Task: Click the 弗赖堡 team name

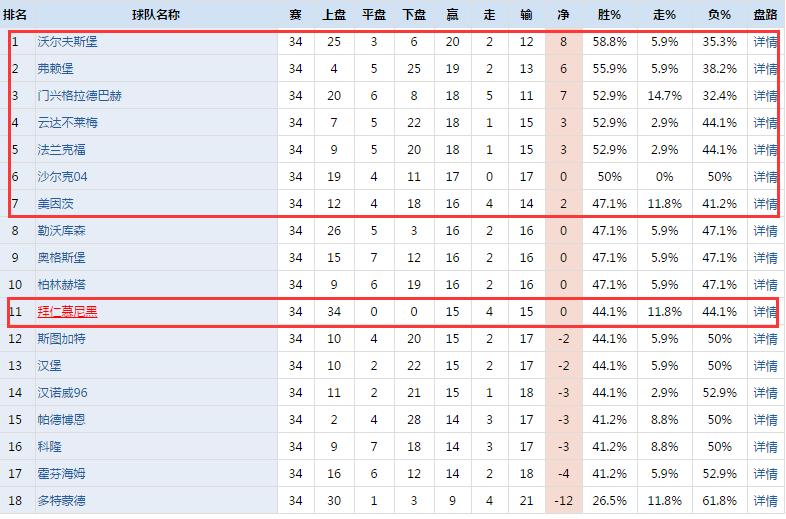Action: pos(55,70)
